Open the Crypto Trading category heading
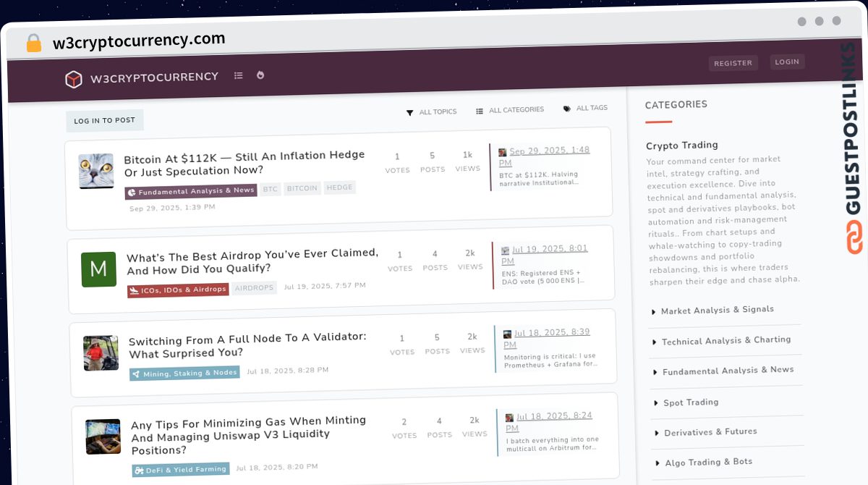Image resolution: width=868 pixels, height=485 pixels. pos(682,145)
